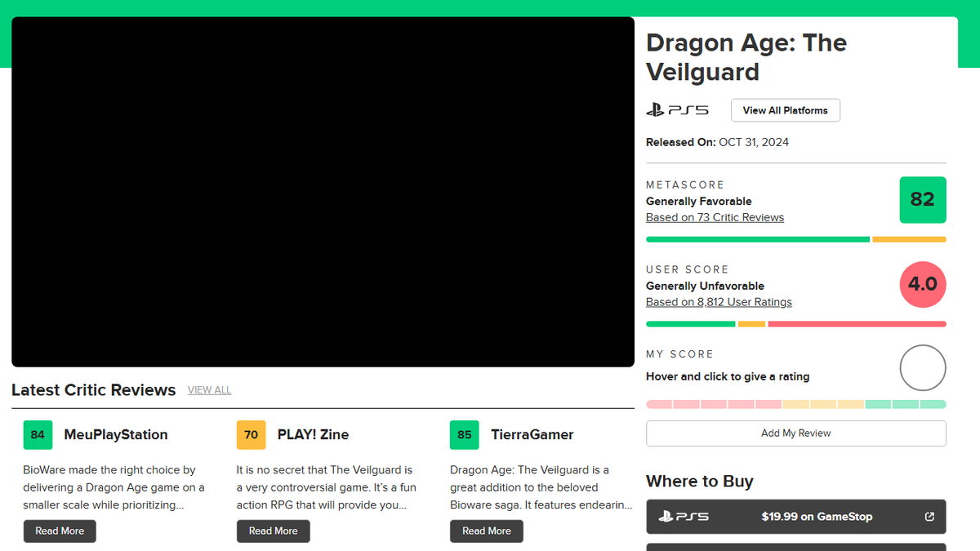
Task: Click the View All Platforms button
Action: [785, 110]
